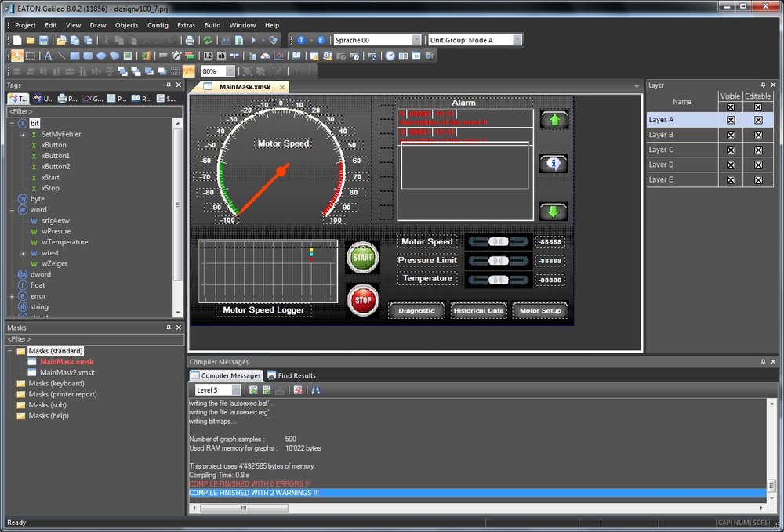This screenshot has width=784, height=532.
Task: Select the pointer selection tool
Action: tap(17, 56)
